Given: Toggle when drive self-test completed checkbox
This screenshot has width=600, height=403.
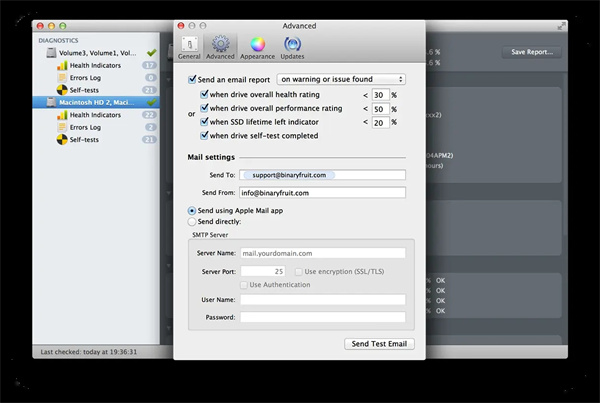Looking at the screenshot, I should click(x=204, y=135).
